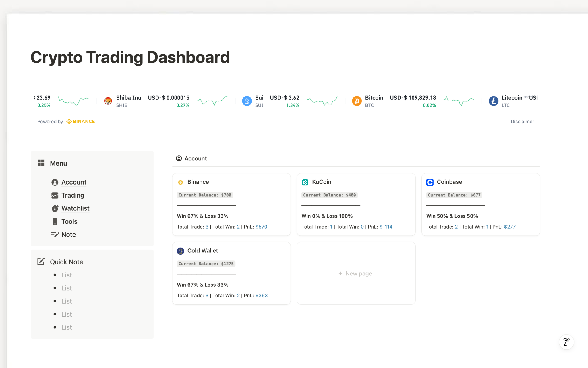Click Binance Current Balance: $700 tag
Screen dimensions: 588x368
point(205,195)
